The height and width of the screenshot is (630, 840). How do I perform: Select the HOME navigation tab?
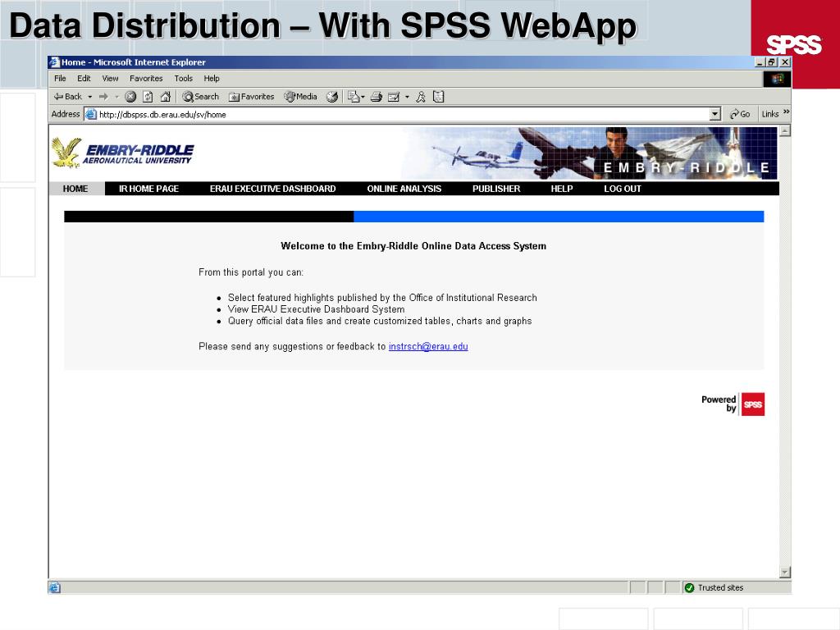click(x=75, y=189)
